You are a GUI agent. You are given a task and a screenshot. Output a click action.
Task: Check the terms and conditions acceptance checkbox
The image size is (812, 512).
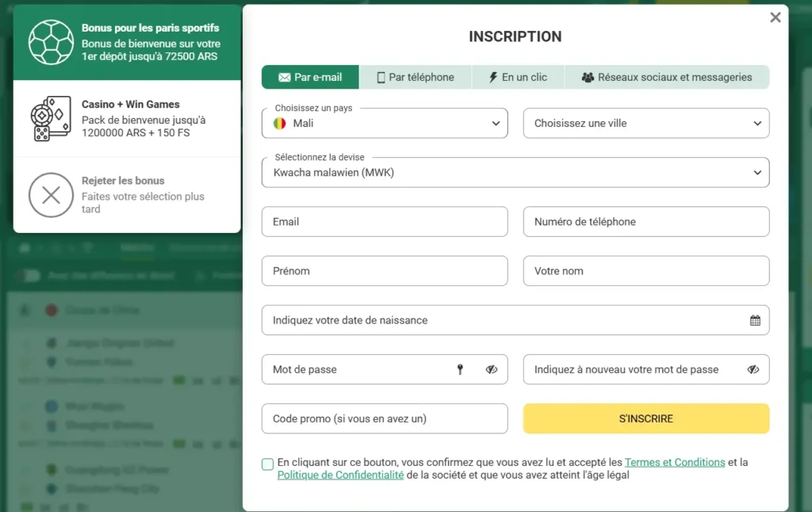pos(268,464)
